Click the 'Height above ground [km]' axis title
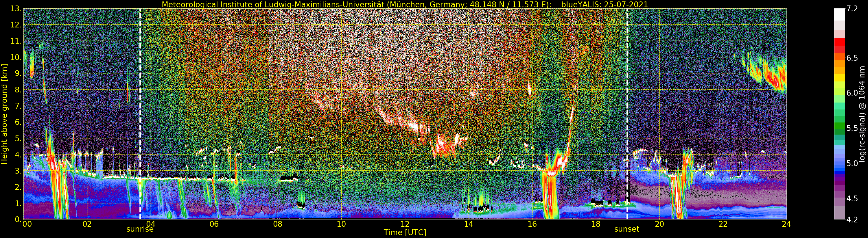Viewport: 868px width, 238px height. click(4, 114)
